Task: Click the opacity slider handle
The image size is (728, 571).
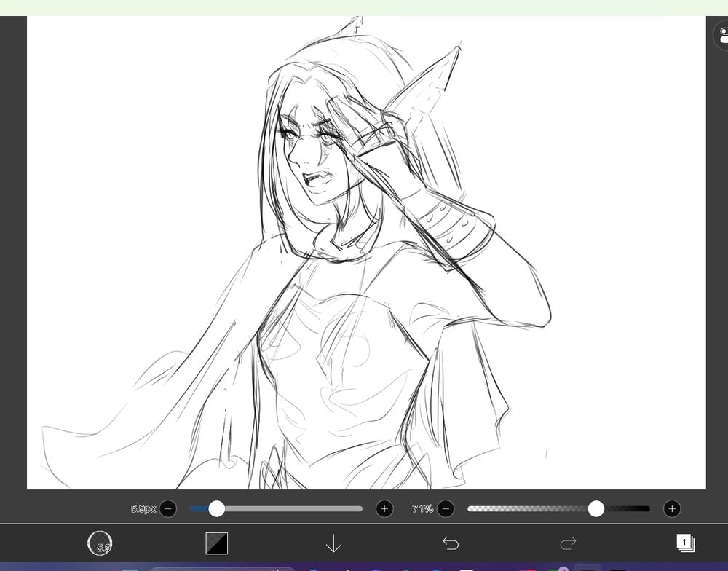Action: pyautogui.click(x=596, y=509)
